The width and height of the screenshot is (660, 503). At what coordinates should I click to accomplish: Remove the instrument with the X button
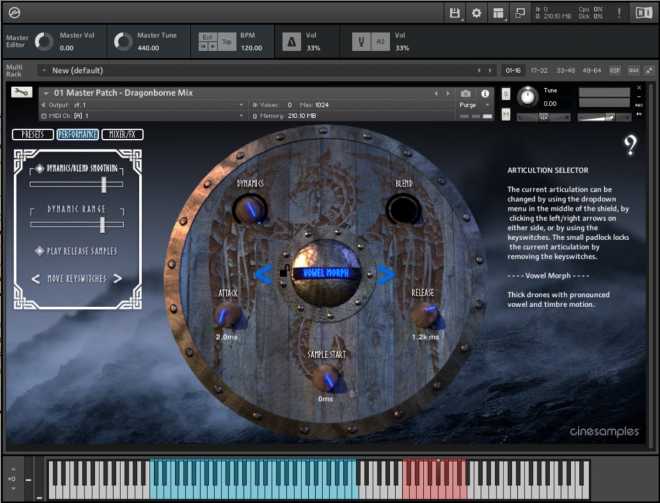[639, 88]
